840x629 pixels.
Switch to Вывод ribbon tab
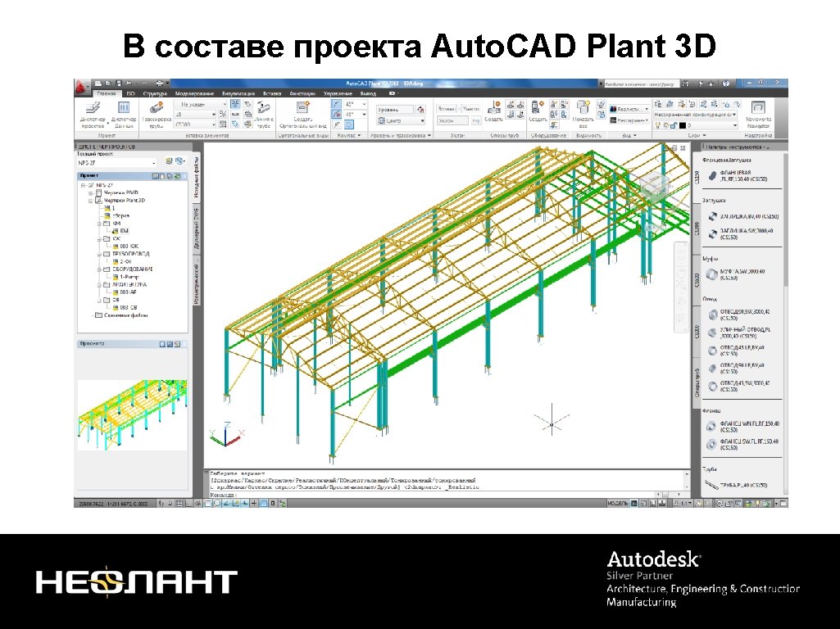[x=368, y=93]
